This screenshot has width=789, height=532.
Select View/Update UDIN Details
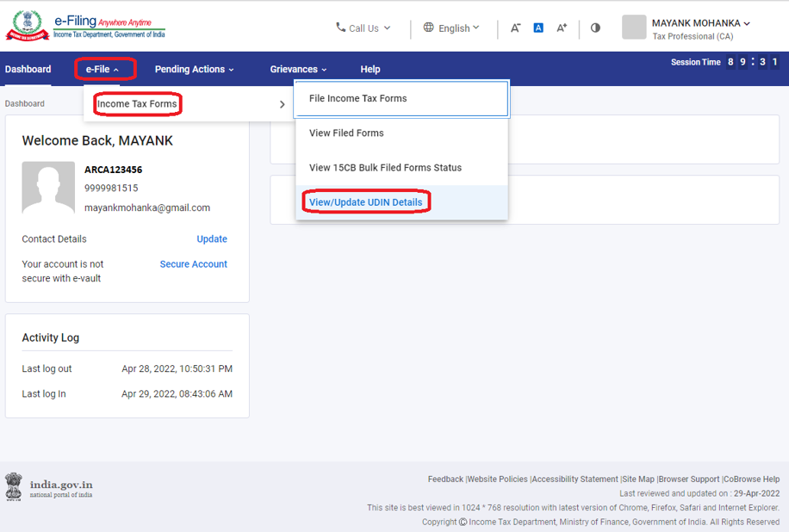(x=401, y=202)
